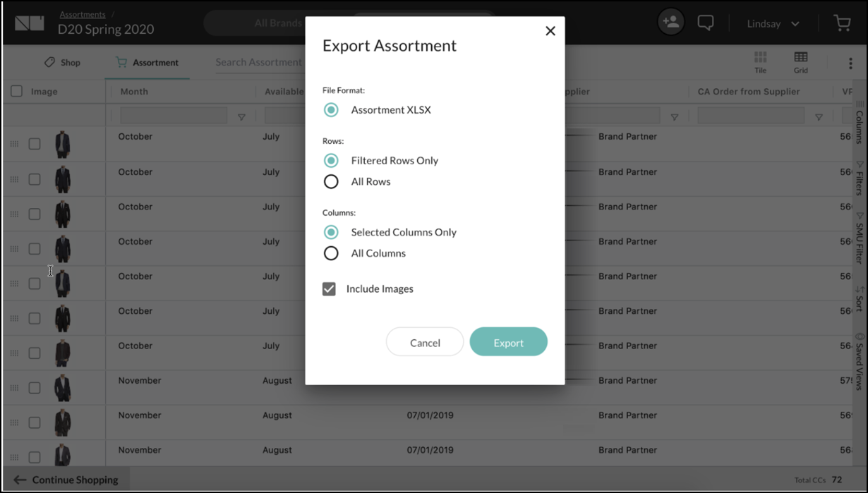
Task: Open the shopping cart in top bar
Action: tap(842, 23)
